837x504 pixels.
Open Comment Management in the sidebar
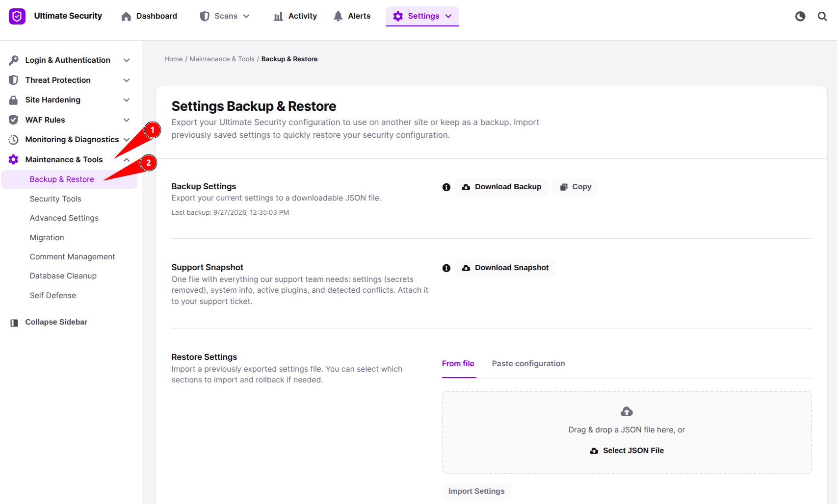point(73,256)
